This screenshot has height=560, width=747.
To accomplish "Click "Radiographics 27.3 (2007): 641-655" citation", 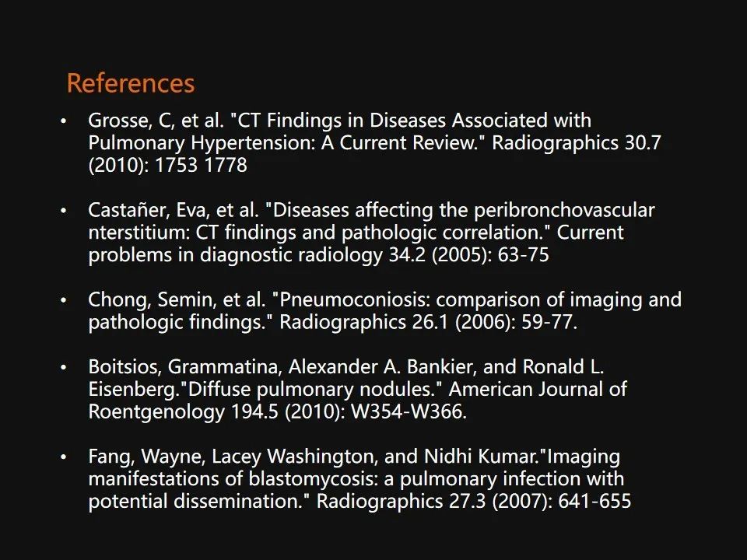I will 474,501.
